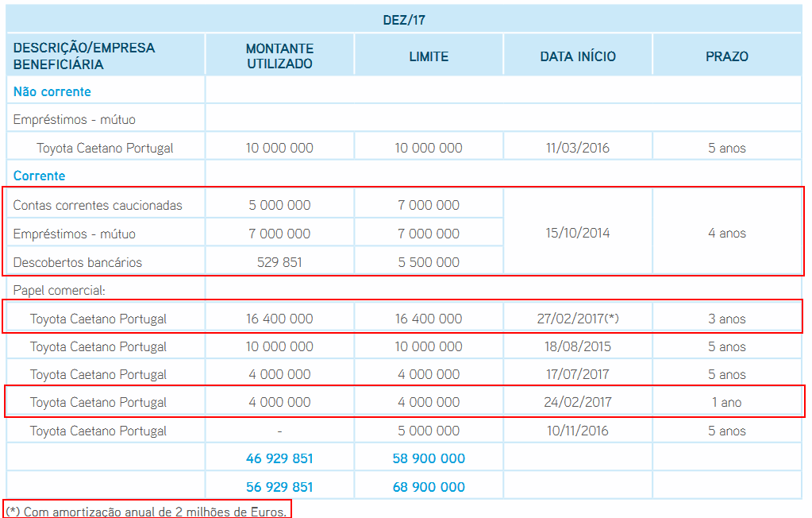The height and width of the screenshot is (518, 812).
Task: Select the date 15/10/2014
Action: pyautogui.click(x=578, y=233)
